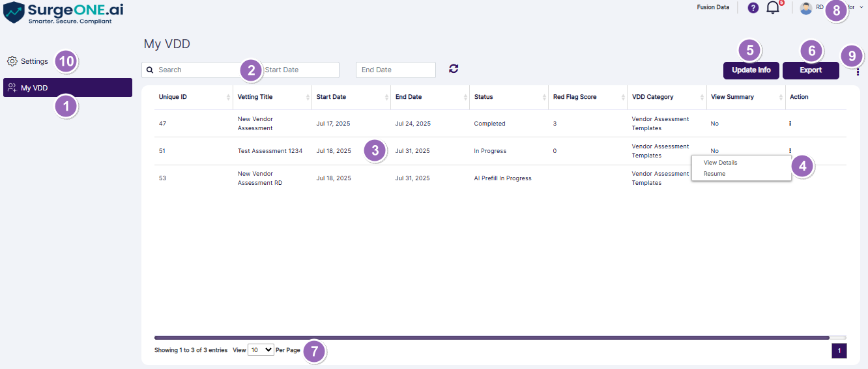The width and height of the screenshot is (868, 369).
Task: Focus the Search input field
Action: [193, 70]
